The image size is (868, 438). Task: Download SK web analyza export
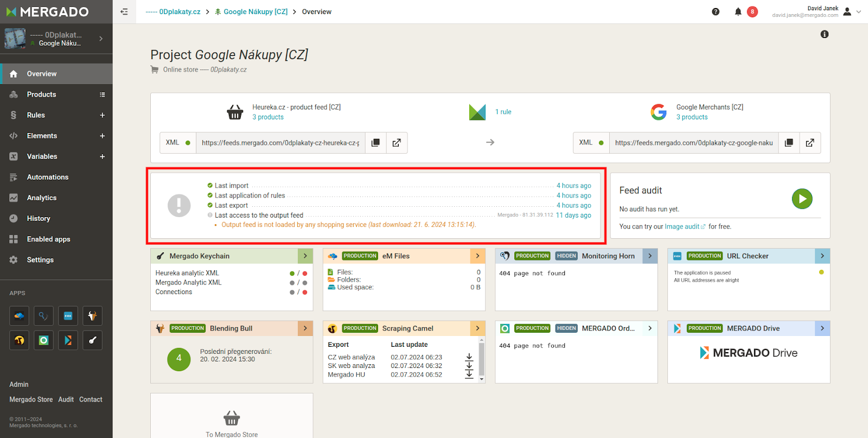[x=469, y=366]
